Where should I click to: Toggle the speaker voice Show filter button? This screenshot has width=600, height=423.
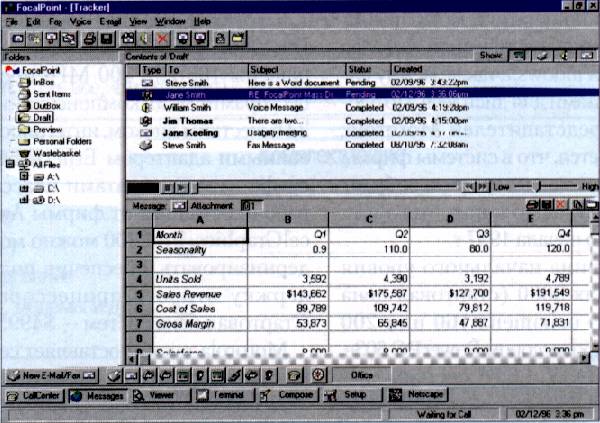(563, 56)
